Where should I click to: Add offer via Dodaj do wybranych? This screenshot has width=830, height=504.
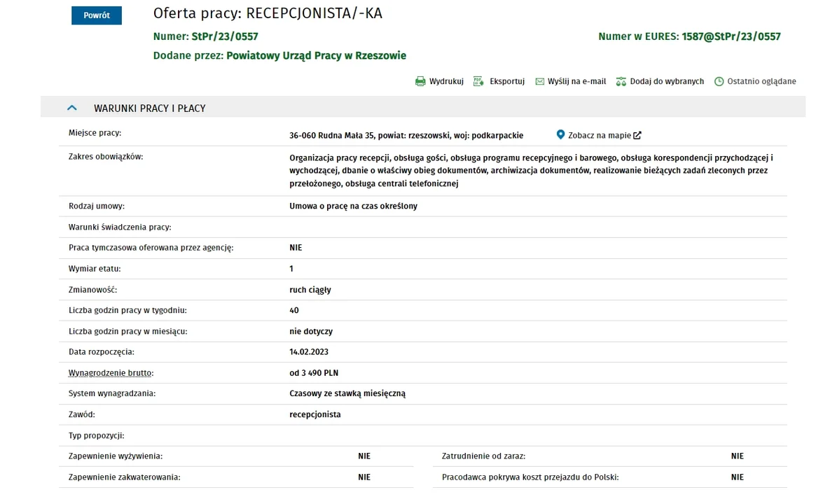pos(667,81)
